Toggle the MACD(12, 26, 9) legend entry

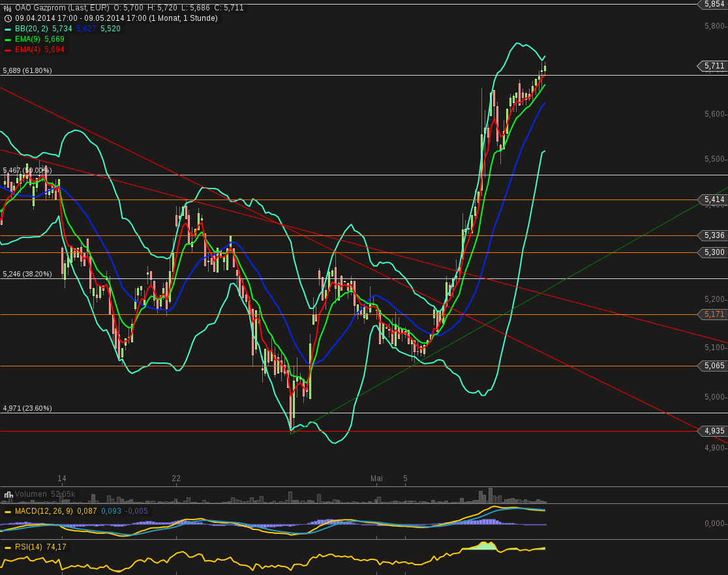pos(44,510)
